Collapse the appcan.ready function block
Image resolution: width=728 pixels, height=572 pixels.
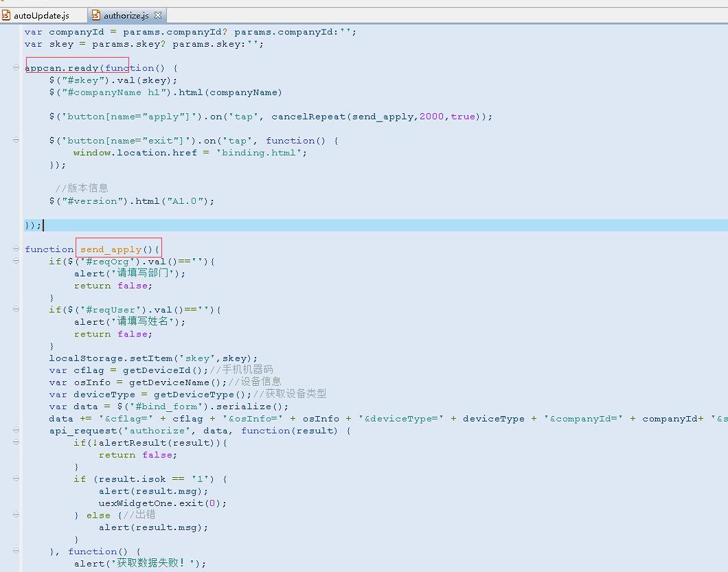16,67
